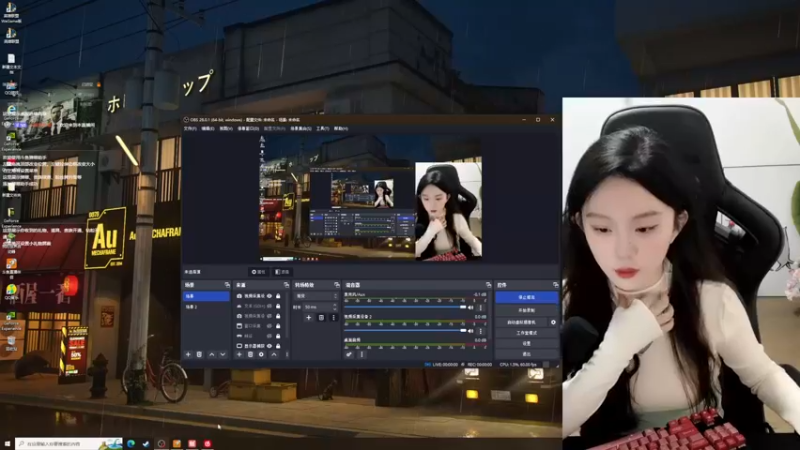Open mixer three-dot menu beside gear icon
Viewport: 800px width, 450px height.
pyautogui.click(x=362, y=354)
